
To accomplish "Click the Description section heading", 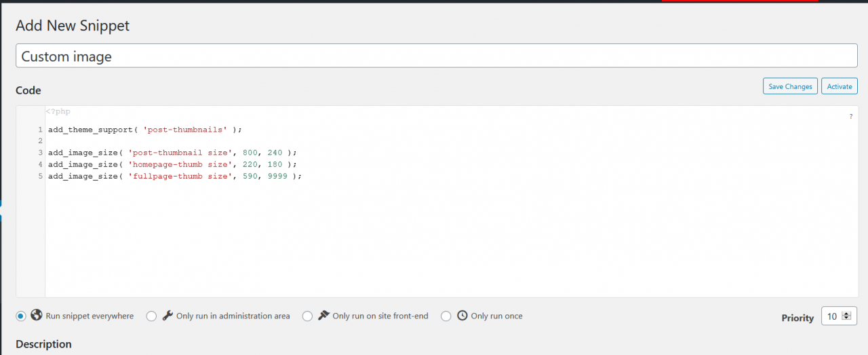I will (x=43, y=344).
